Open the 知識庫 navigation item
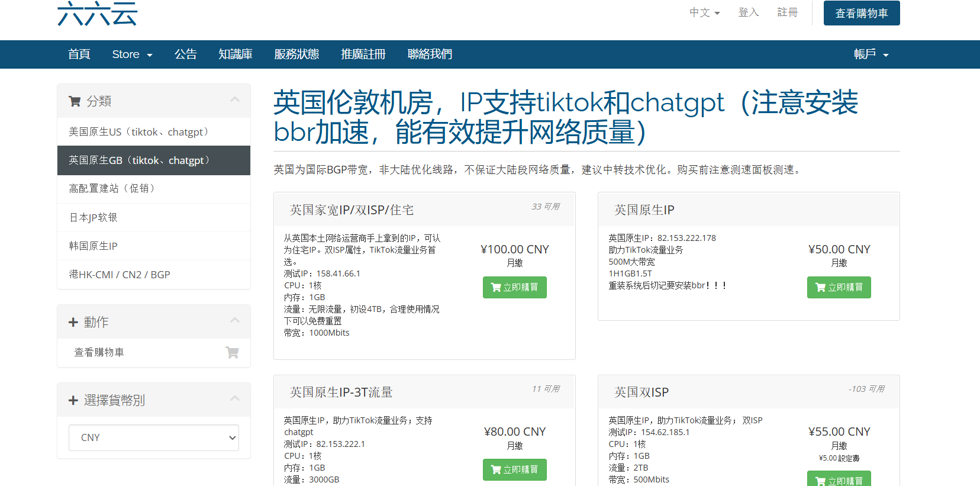Viewport: 980px width, 486px height. tap(235, 54)
